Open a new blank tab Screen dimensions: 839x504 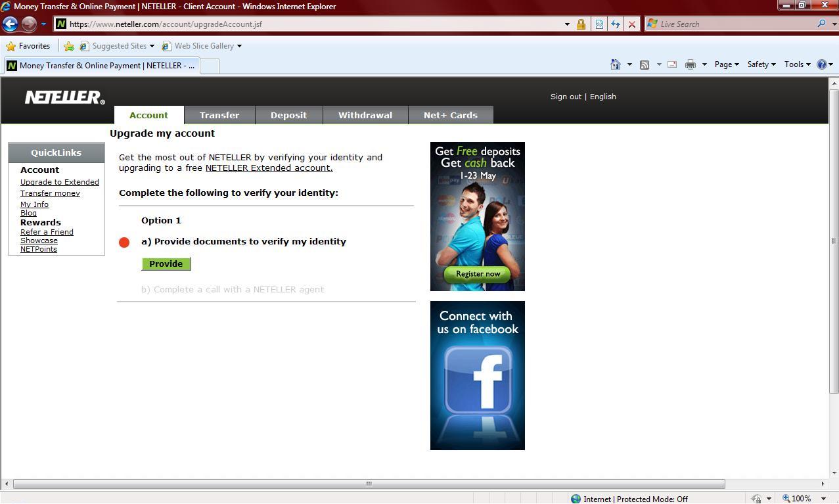click(x=210, y=66)
